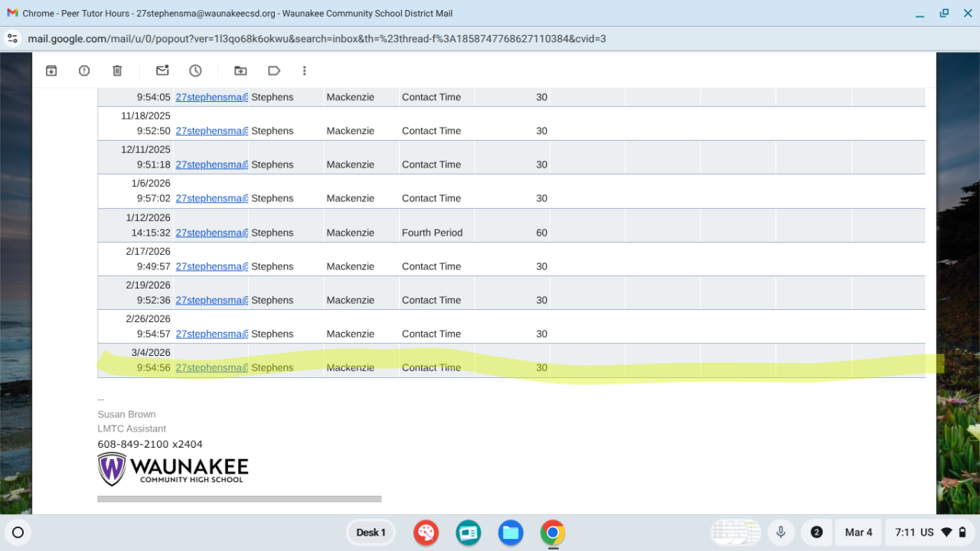Select the date 2/26/2026
This screenshot has width=980, height=551.
click(x=148, y=318)
